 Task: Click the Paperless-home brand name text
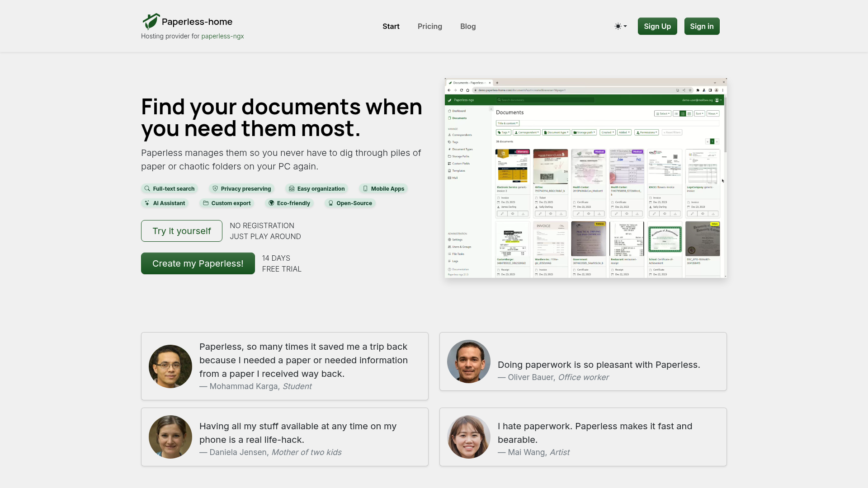click(x=197, y=22)
